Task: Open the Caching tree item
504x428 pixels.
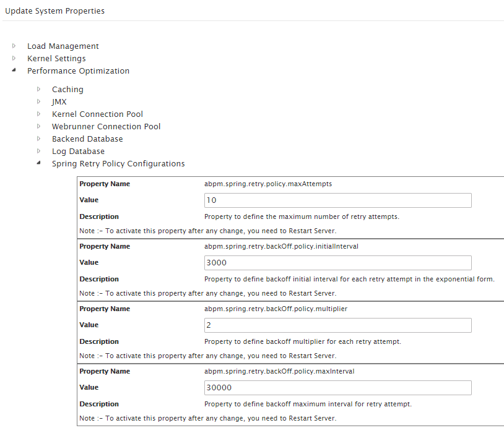Action: tap(68, 90)
